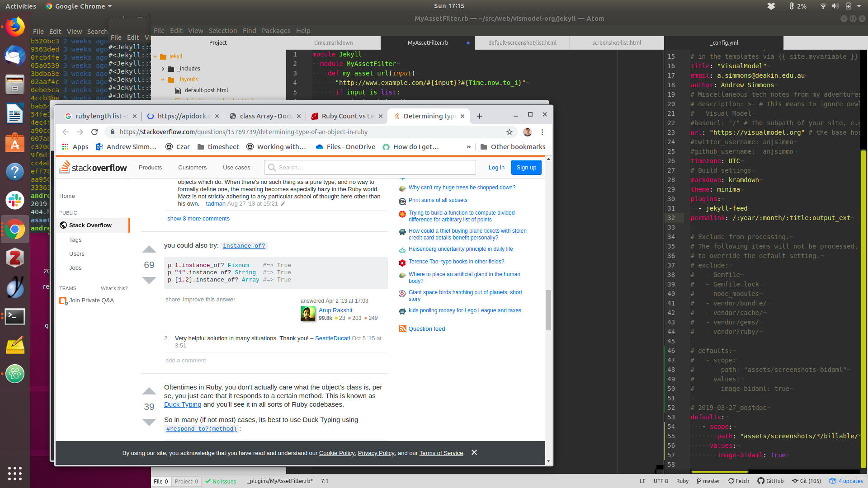868x488 pixels.
Task: Click the Chrome reload page icon
Action: tap(94, 132)
